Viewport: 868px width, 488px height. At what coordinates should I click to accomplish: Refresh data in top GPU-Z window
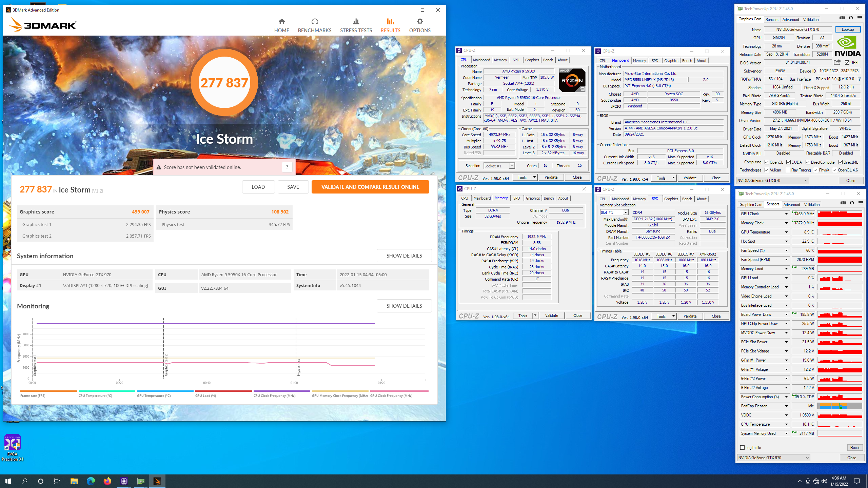tap(851, 18)
